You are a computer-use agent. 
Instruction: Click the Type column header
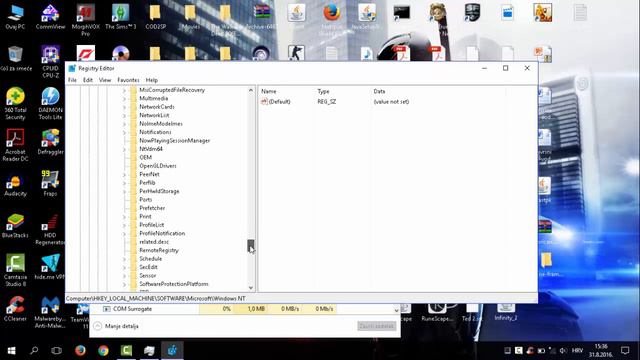coord(323,91)
